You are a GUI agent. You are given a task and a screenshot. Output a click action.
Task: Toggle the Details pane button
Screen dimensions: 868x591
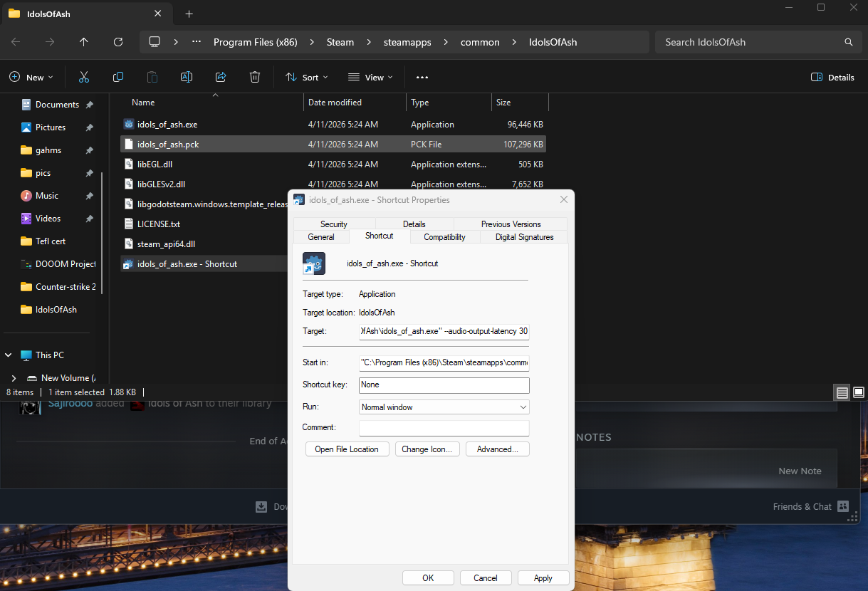(x=832, y=77)
